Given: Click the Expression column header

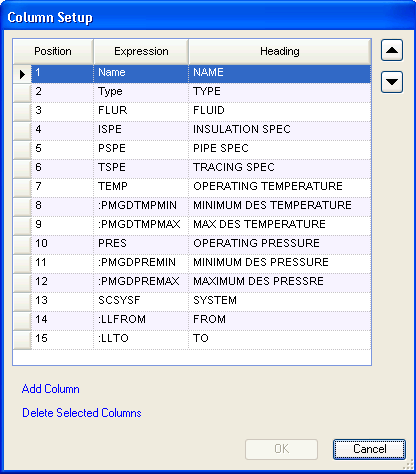Looking at the screenshot, I should pyautogui.click(x=141, y=51).
